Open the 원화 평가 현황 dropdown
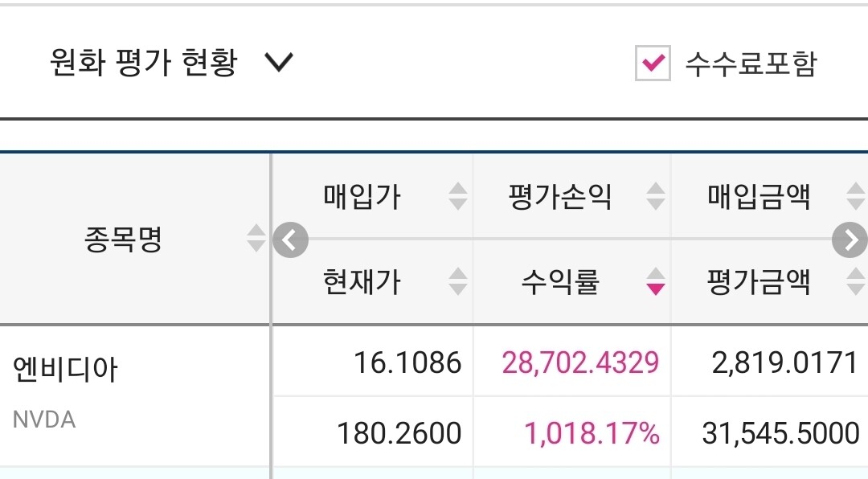868x479 pixels. (x=145, y=63)
